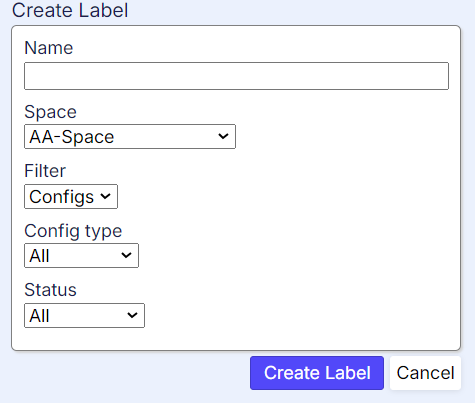Click the Name field label
This screenshot has height=403, width=475.
click(x=49, y=48)
